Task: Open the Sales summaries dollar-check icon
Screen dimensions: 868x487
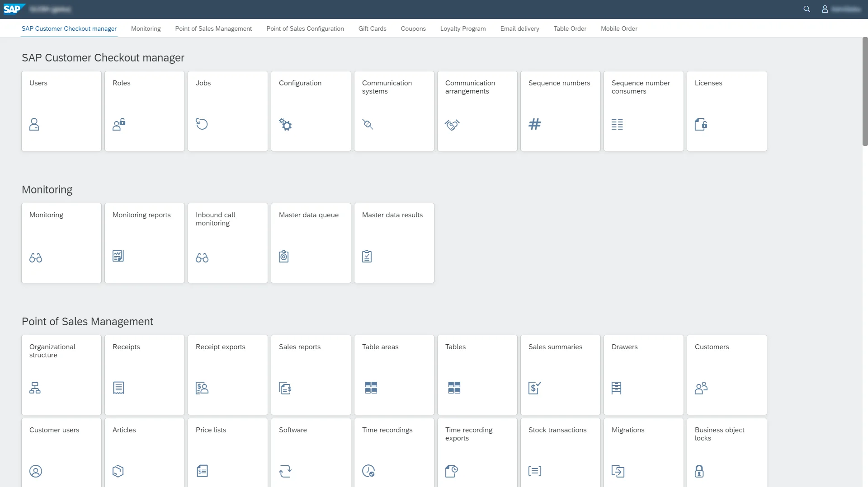Action: (x=535, y=388)
